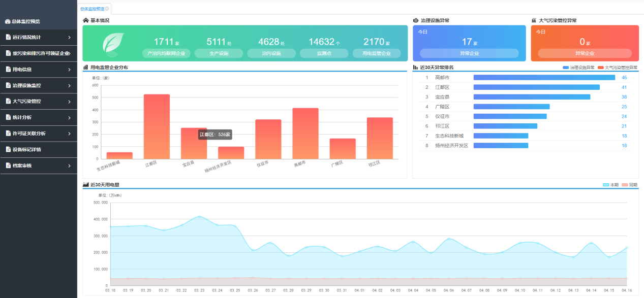
Task: Click the green leaf icon in 基本情况
Action: click(113, 44)
